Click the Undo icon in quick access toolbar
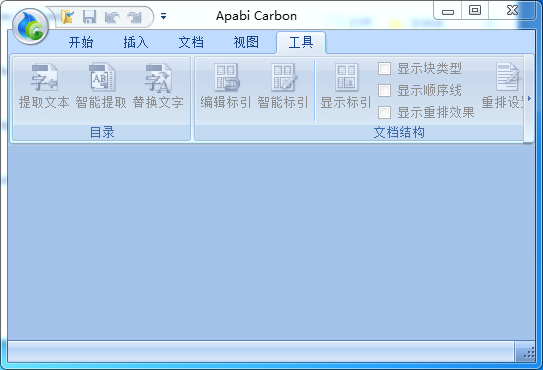The width and height of the screenshot is (543, 370). tap(112, 16)
